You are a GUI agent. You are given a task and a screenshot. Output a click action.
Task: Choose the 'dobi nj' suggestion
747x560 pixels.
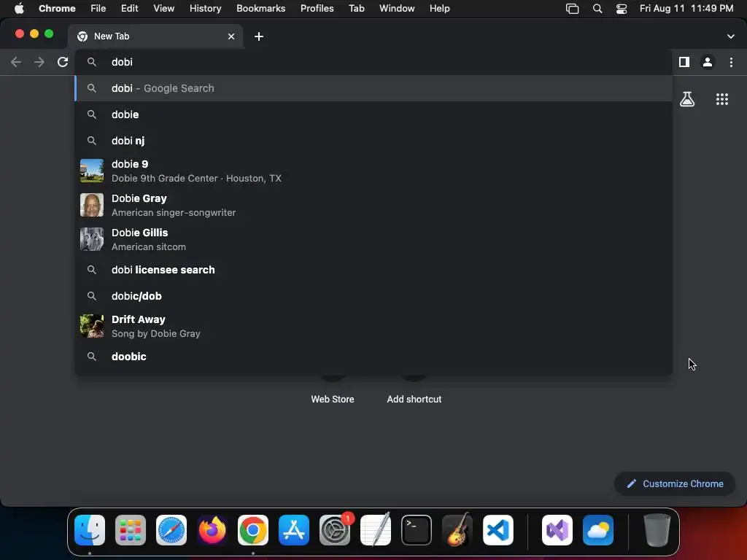point(373,141)
